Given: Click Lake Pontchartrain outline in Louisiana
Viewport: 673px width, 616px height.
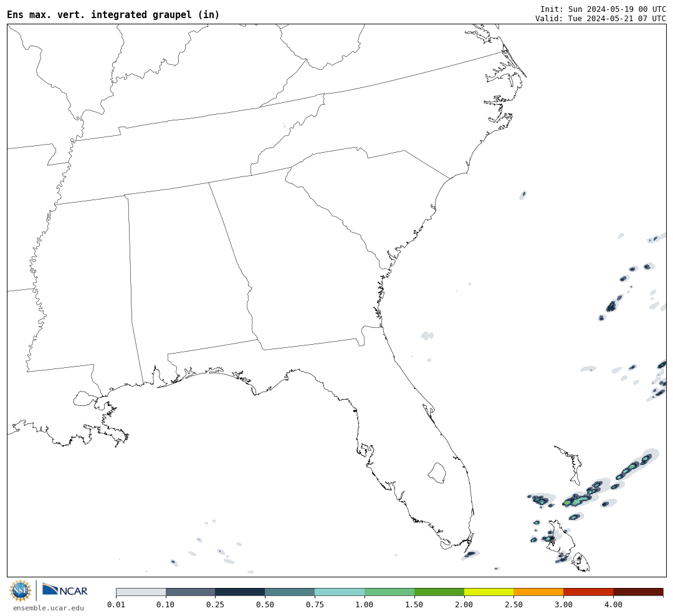Looking at the screenshot, I should click(85, 398).
